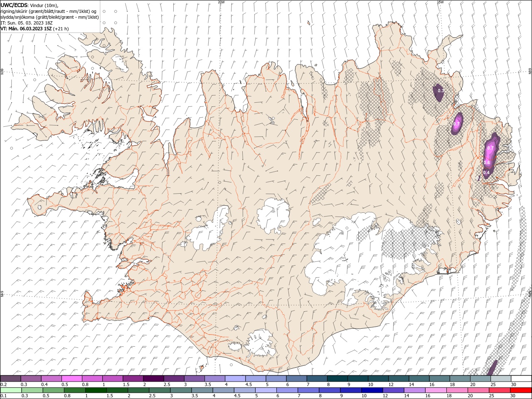
Task: Click the 0.4 snowfall value on the map
Action: (x=486, y=172)
